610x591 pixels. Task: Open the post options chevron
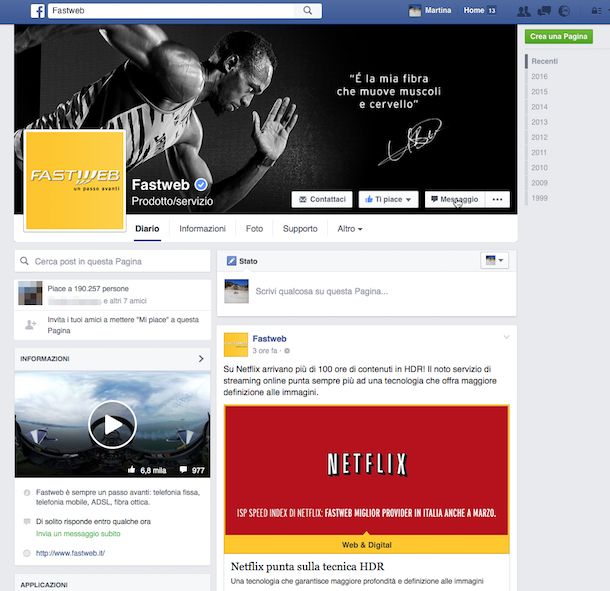pyautogui.click(x=506, y=337)
